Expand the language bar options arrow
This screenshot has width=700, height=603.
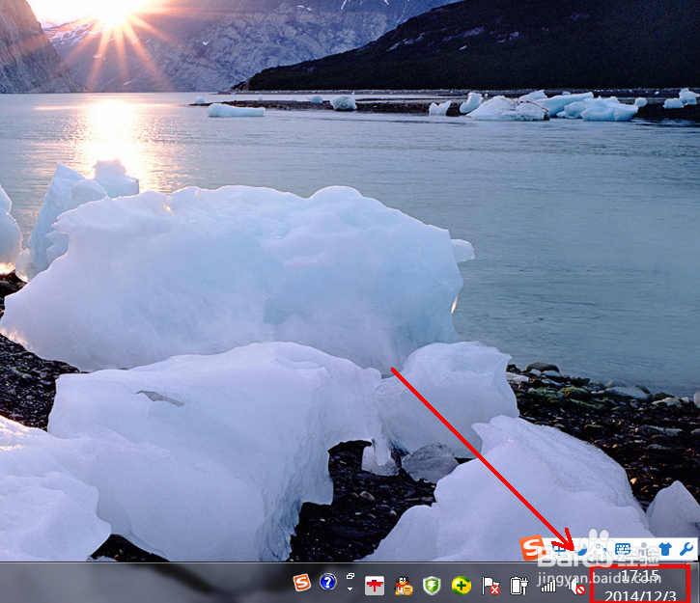pyautogui.click(x=350, y=589)
